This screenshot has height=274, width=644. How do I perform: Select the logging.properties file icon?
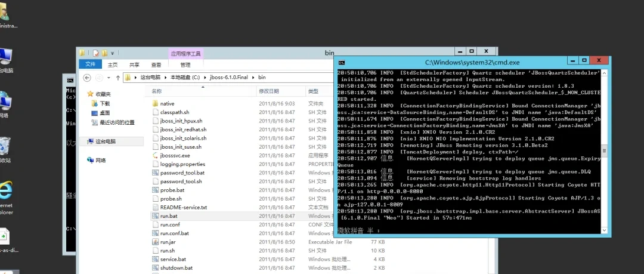[155, 164]
